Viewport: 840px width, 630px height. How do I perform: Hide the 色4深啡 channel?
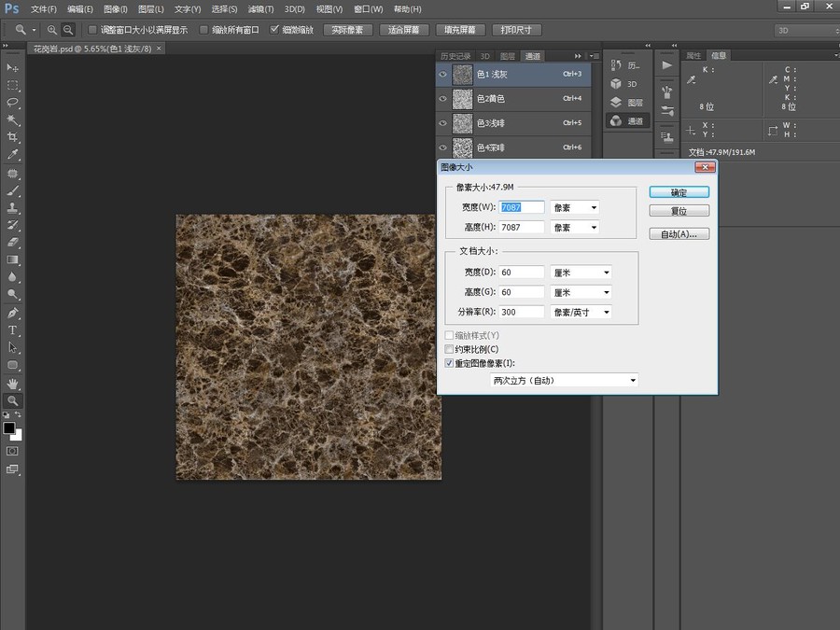pos(443,147)
